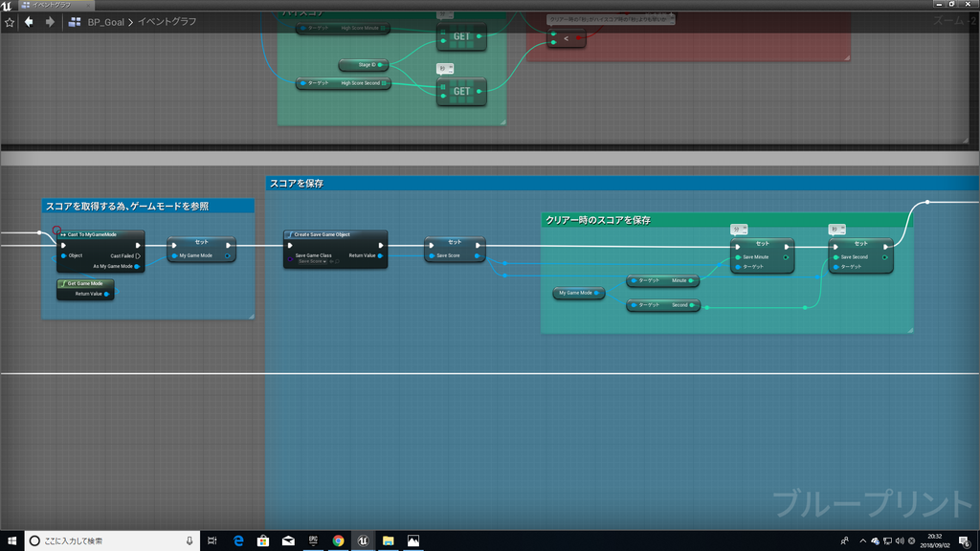Click the Second output pin

[x=692, y=305]
